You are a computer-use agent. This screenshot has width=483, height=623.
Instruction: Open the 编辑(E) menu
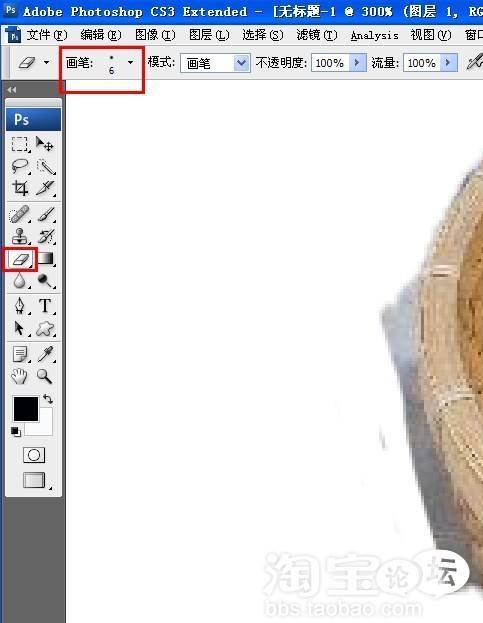pos(101,35)
